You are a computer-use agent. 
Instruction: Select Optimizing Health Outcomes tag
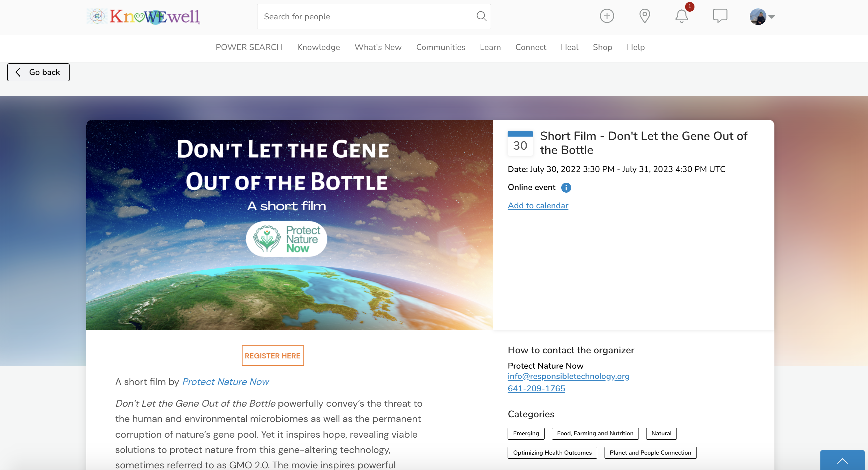click(x=552, y=452)
